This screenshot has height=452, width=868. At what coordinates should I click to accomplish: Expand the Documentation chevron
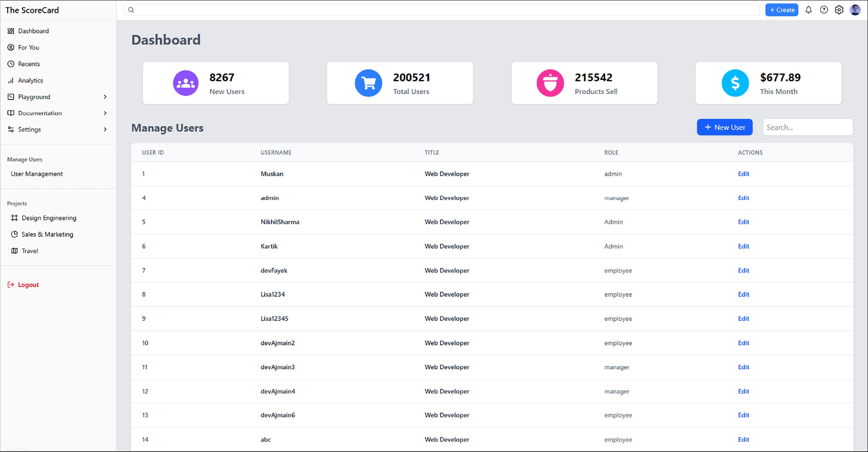[x=105, y=113]
